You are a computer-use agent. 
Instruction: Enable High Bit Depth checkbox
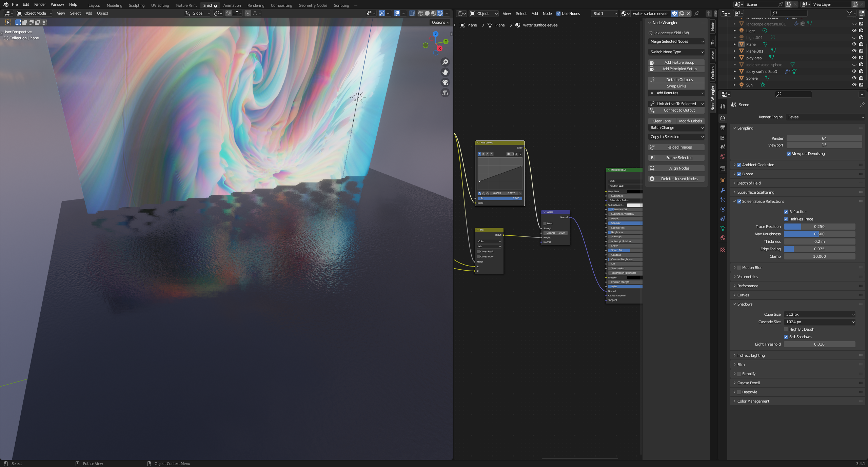786,329
